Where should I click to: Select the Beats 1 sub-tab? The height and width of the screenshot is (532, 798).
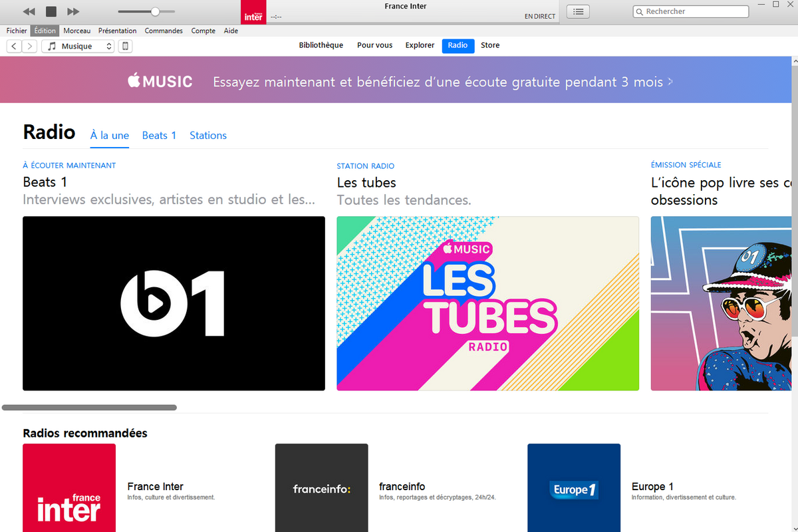click(x=159, y=135)
